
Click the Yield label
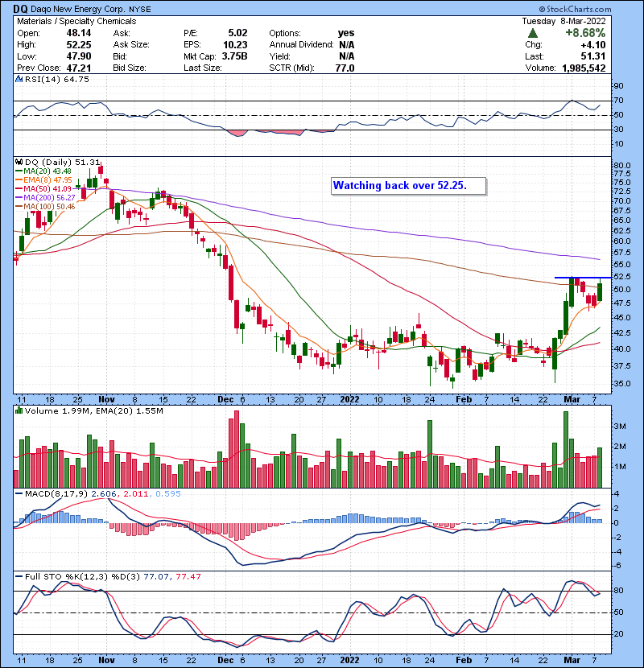tap(279, 56)
